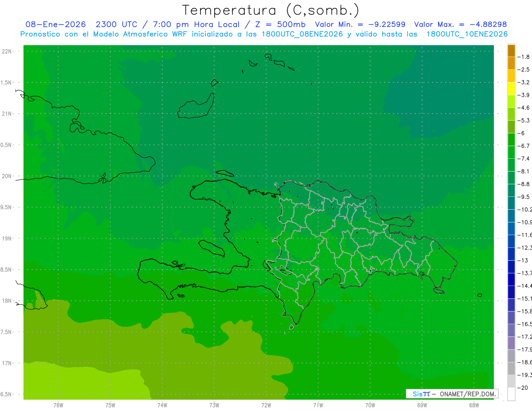
Task: Click the yellow swatch between -3.2 and -3.9
Action: click(x=511, y=89)
